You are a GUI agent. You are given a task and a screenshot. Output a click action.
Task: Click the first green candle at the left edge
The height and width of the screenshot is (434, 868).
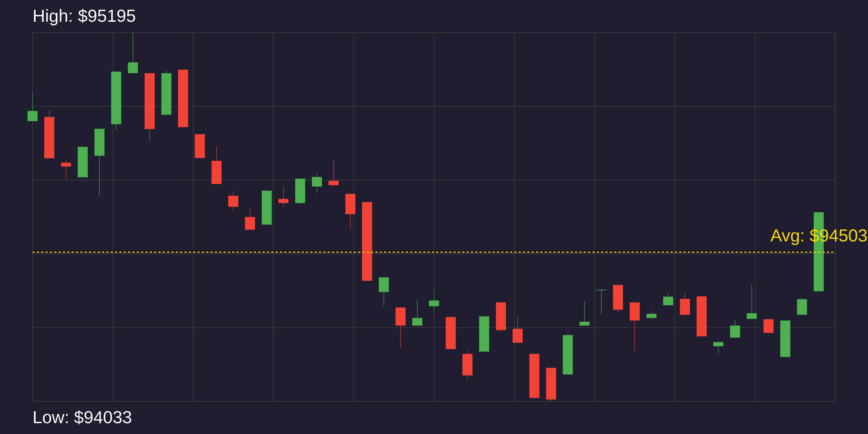point(32,116)
